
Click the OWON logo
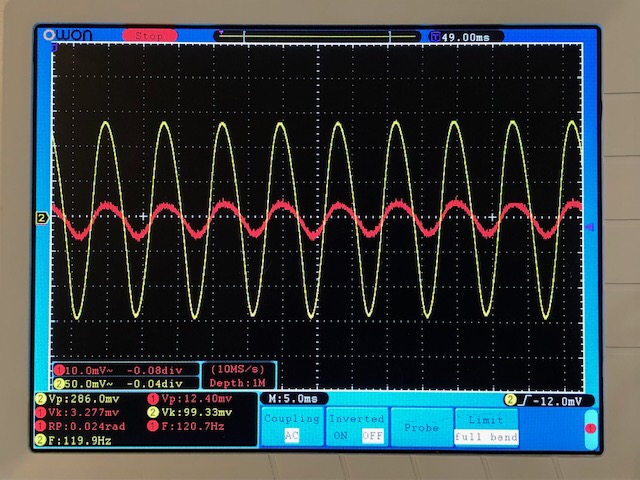(68, 35)
